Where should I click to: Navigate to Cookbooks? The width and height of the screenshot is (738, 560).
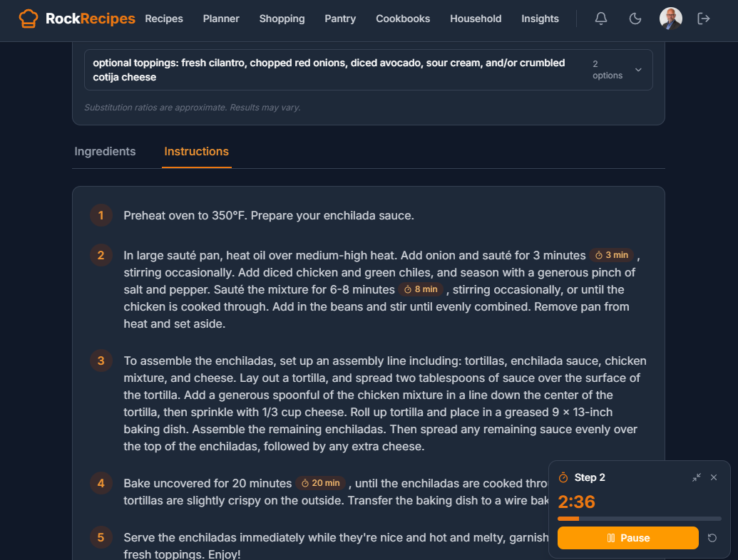[403, 19]
